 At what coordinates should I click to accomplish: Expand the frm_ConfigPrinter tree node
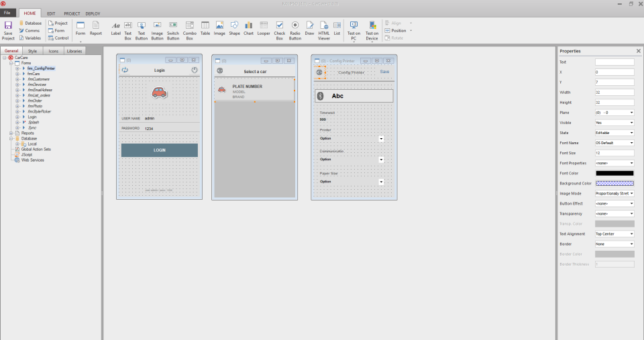click(17, 68)
